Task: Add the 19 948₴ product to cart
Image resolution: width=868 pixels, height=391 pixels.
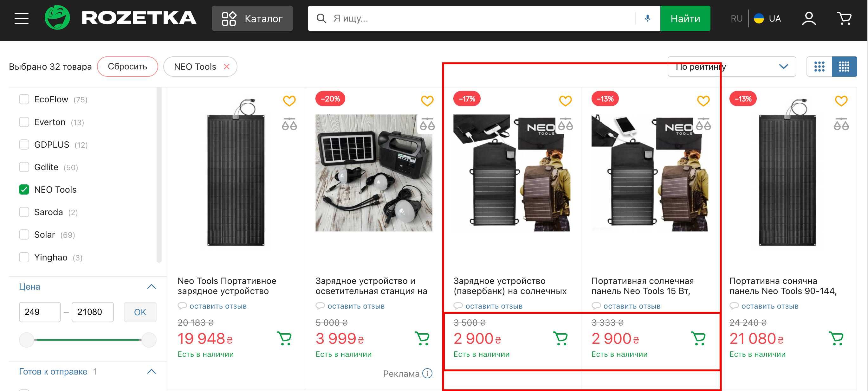Action: tap(284, 338)
